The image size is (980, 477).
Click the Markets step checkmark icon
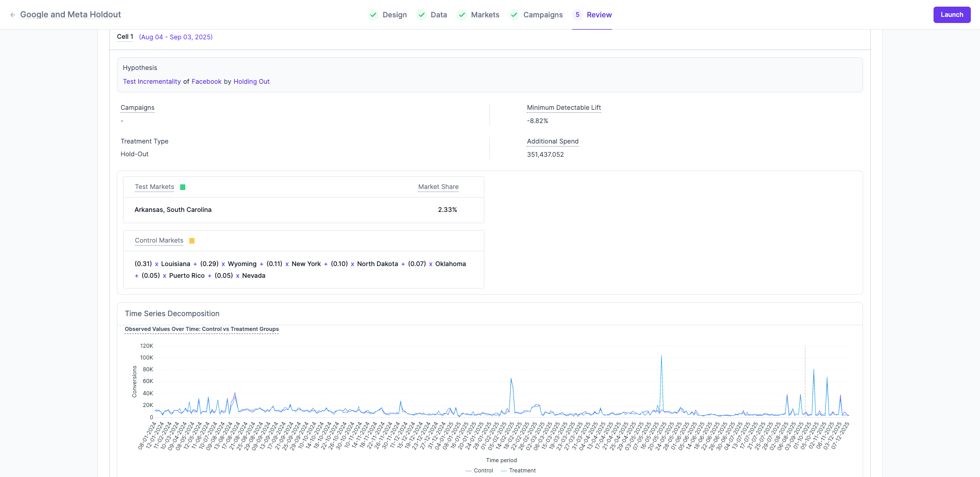tap(462, 15)
